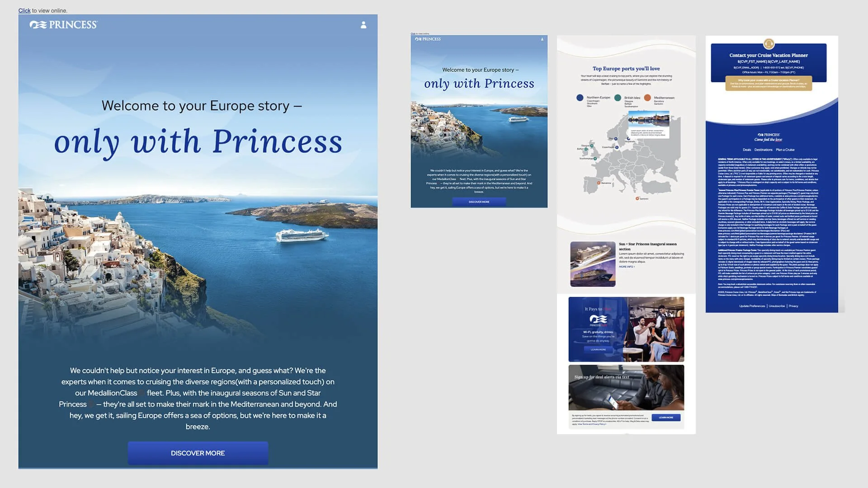868x488 pixels.
Task: Click the 'Sign up for deal alerts' banner image
Action: [x=626, y=388]
